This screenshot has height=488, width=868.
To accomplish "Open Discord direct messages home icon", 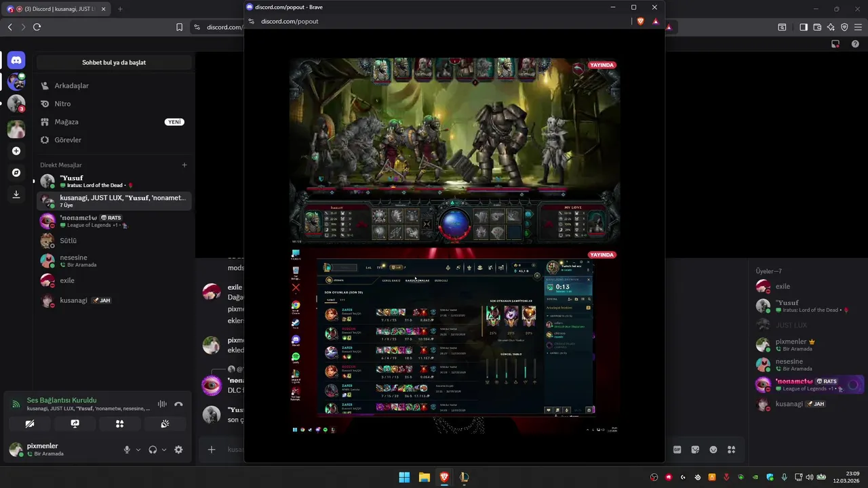I will tap(16, 61).
